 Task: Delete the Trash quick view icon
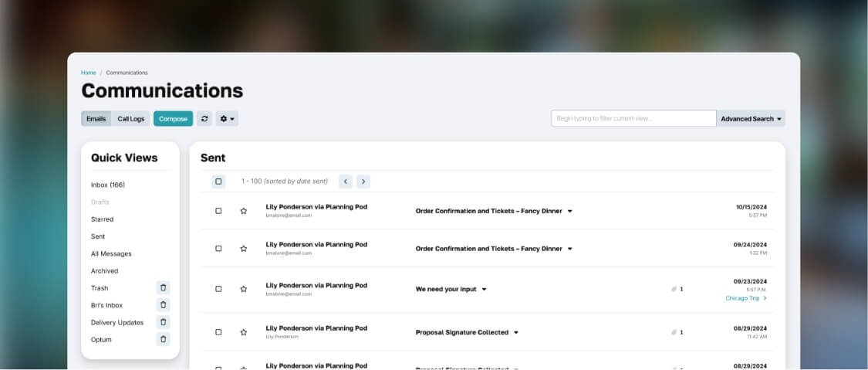[x=164, y=288]
